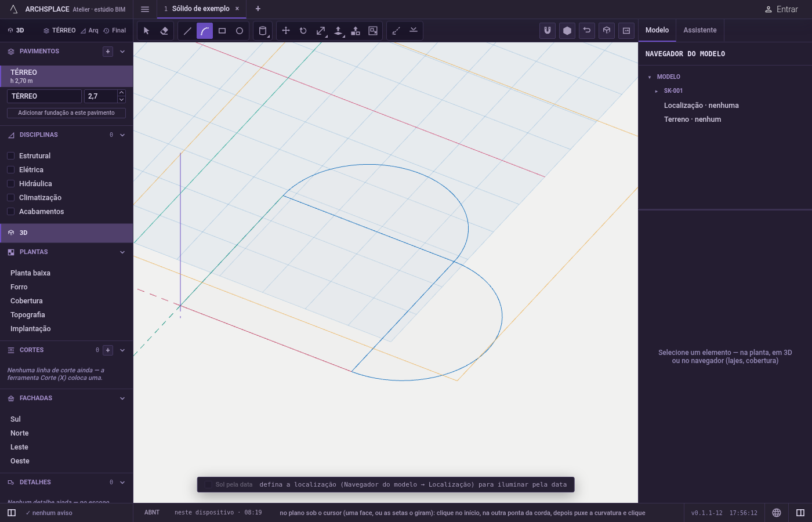Collapse the Disciplinas section chevron

122,135
